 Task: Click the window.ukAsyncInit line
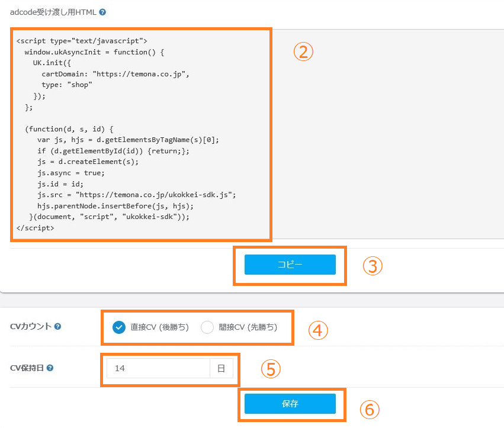(x=94, y=52)
